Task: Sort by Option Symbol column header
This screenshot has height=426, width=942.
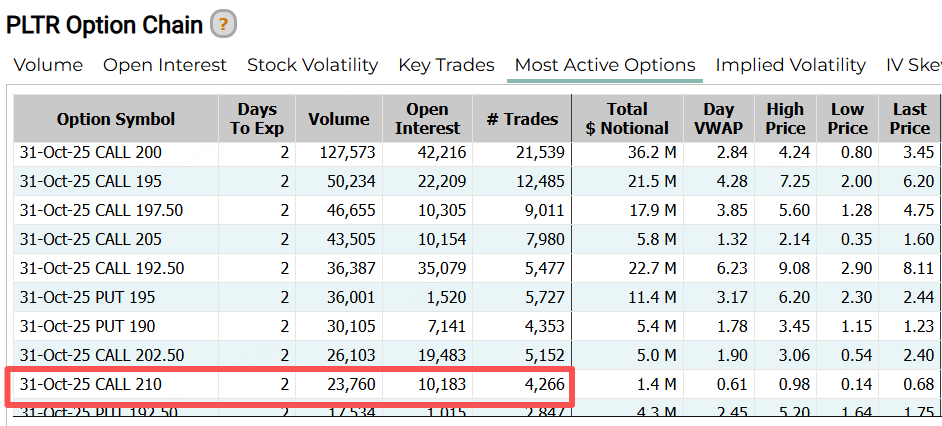Action: coord(116,119)
